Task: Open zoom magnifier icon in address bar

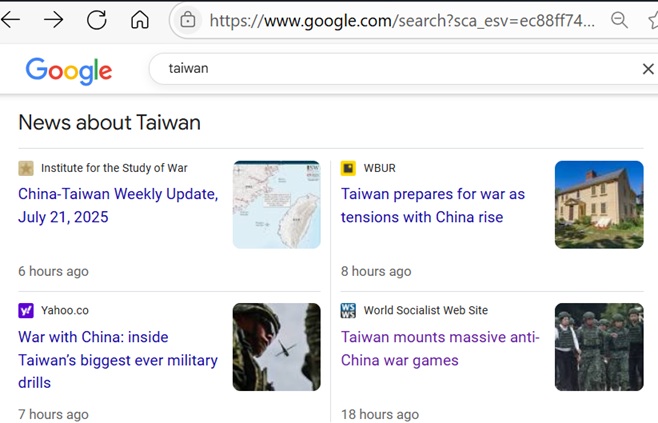Action: tap(619, 20)
